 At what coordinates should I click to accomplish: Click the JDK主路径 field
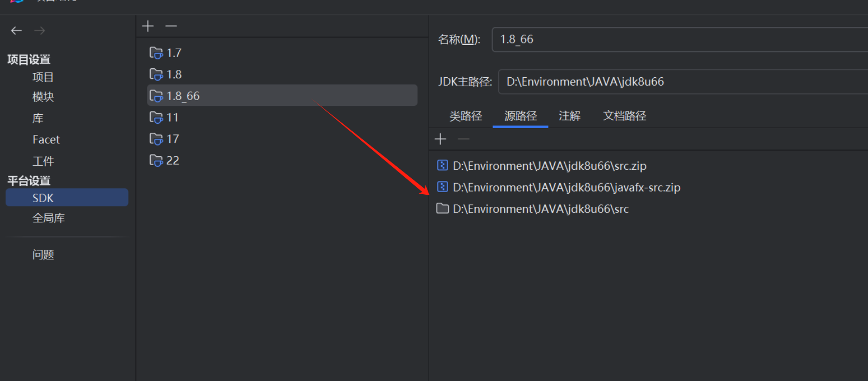(683, 82)
